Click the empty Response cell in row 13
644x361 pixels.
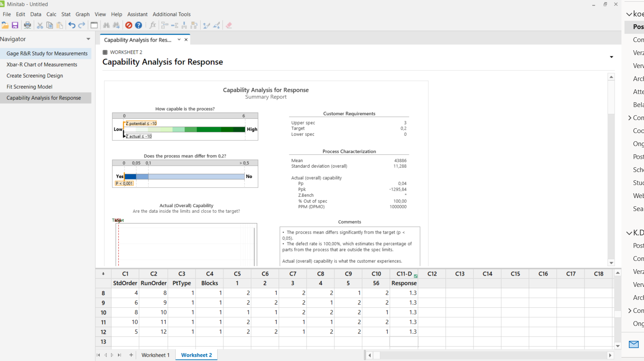403,341
